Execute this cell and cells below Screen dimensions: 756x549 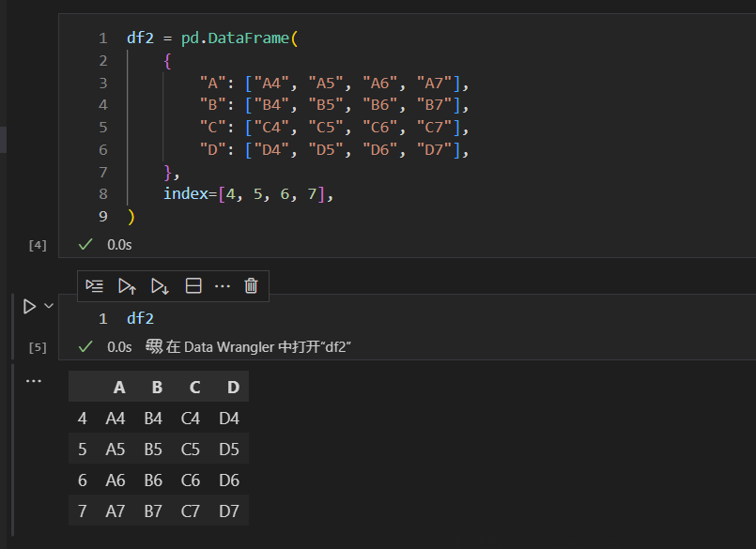pos(160,285)
